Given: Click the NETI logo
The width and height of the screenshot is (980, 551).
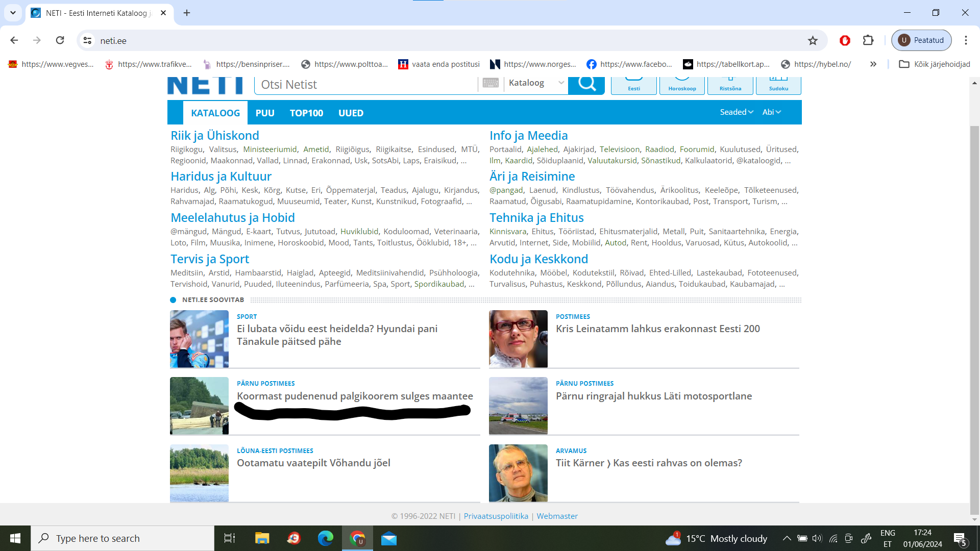Looking at the screenshot, I should 205,85.
